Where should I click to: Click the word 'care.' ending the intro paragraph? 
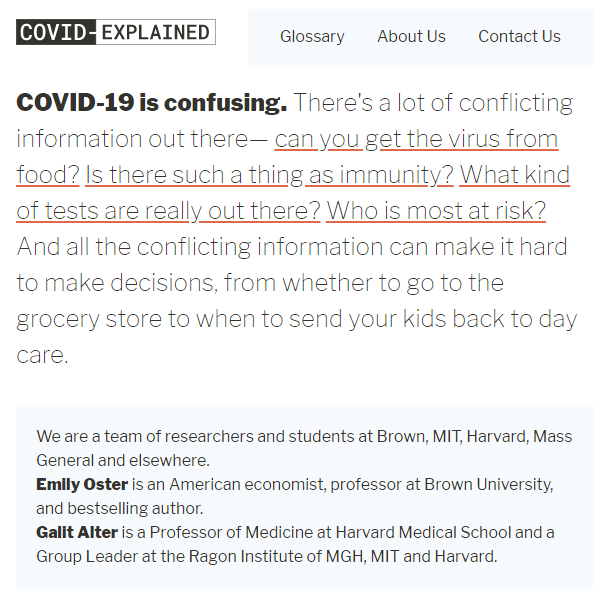pos(42,355)
